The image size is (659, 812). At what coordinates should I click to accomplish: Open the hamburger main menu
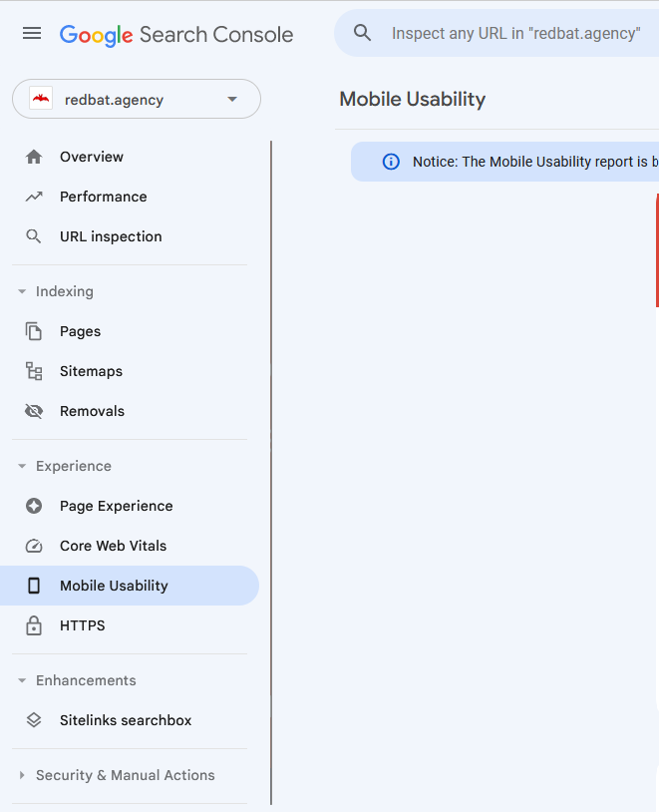(32, 34)
